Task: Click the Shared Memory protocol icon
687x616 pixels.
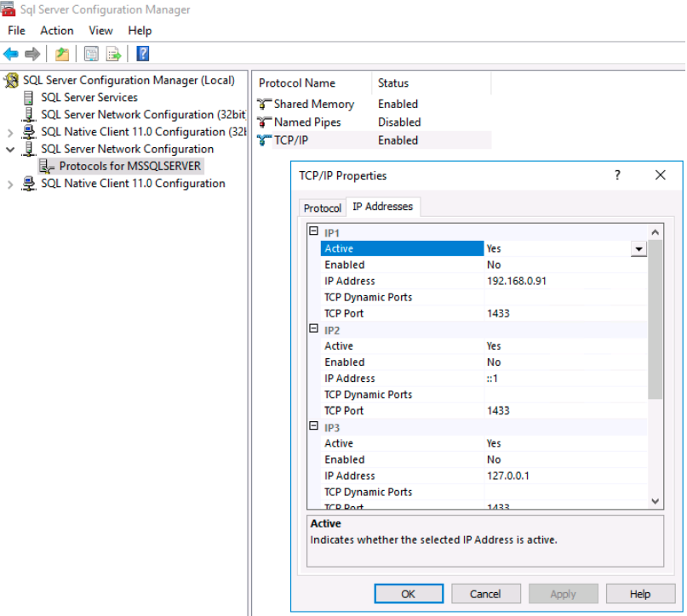Action: (264, 104)
